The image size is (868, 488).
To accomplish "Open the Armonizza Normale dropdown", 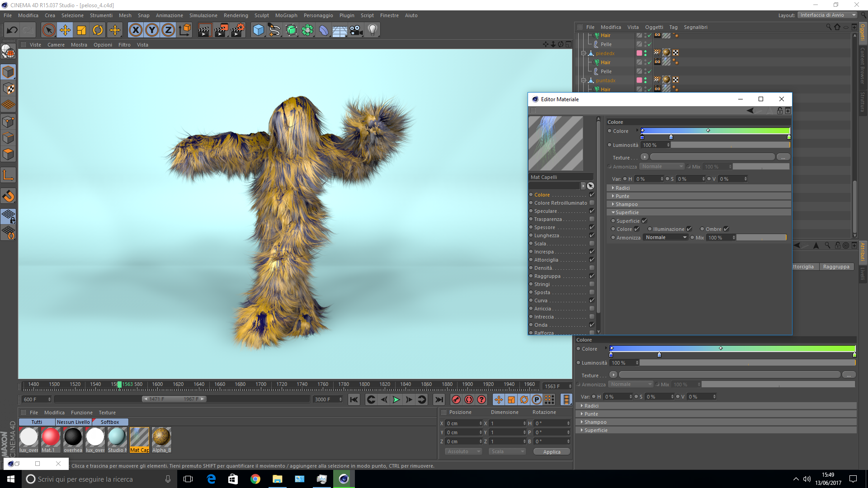I will pos(665,238).
